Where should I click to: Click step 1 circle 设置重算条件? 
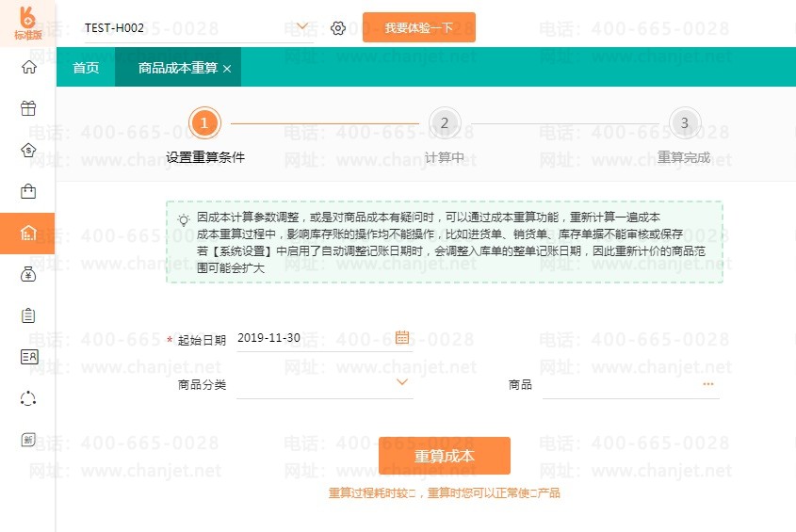(204, 122)
